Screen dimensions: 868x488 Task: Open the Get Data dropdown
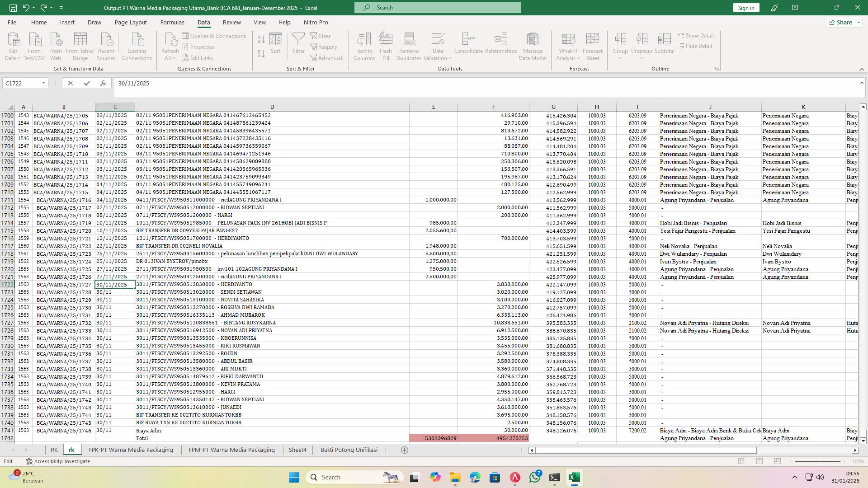click(13, 46)
